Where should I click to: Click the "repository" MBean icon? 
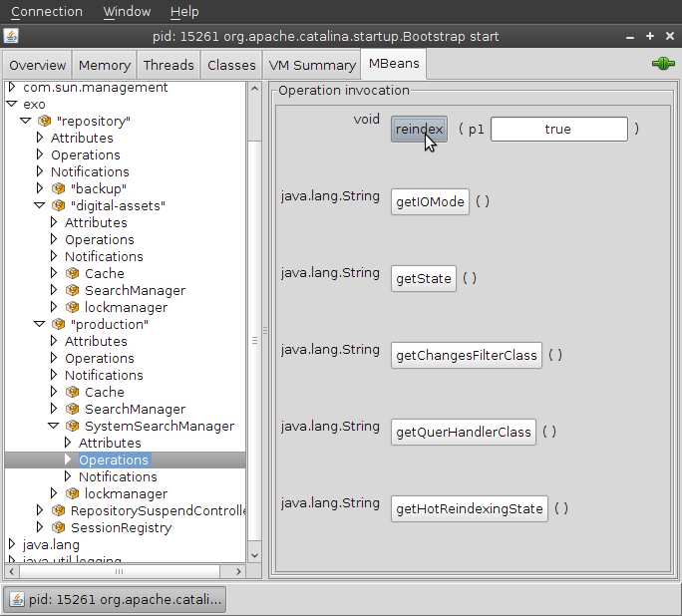(x=44, y=121)
